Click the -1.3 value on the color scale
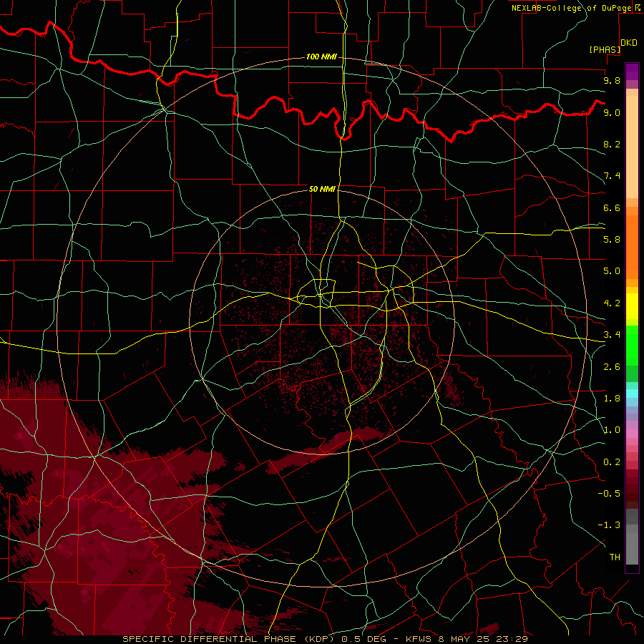The width and height of the screenshot is (644, 644). [x=609, y=525]
